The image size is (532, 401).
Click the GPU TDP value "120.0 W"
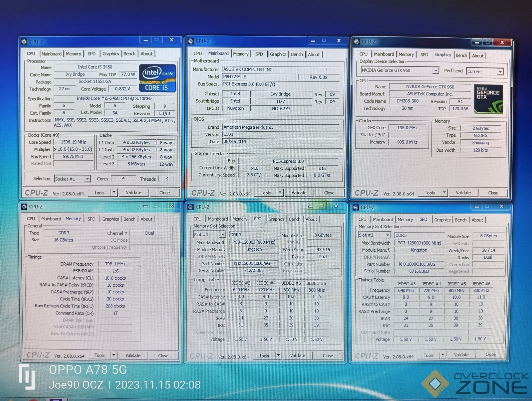tap(460, 108)
